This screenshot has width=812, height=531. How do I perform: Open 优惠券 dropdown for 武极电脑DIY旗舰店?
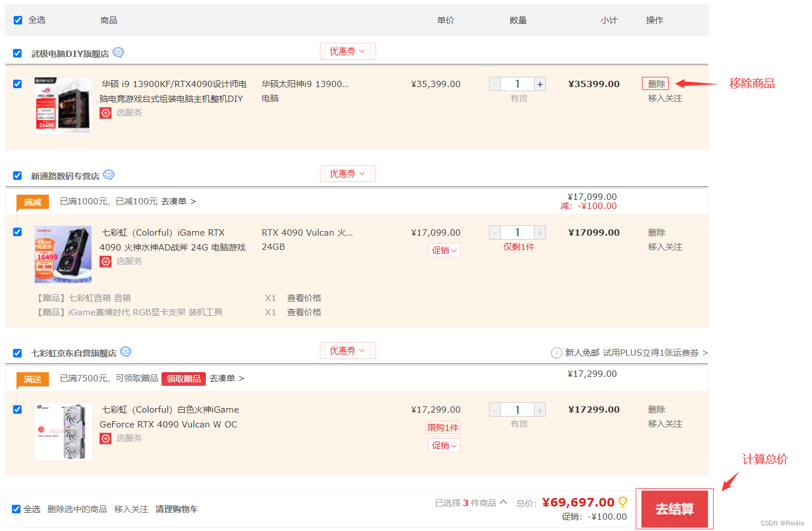pos(347,51)
